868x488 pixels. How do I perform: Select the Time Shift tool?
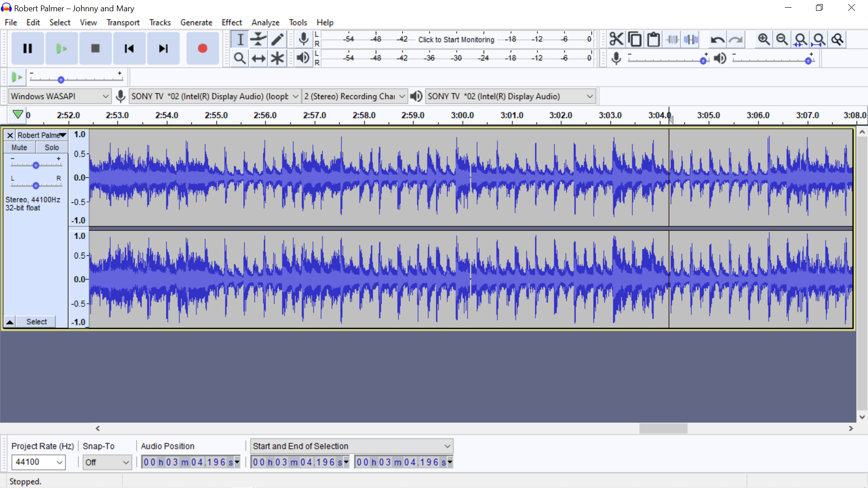point(259,58)
